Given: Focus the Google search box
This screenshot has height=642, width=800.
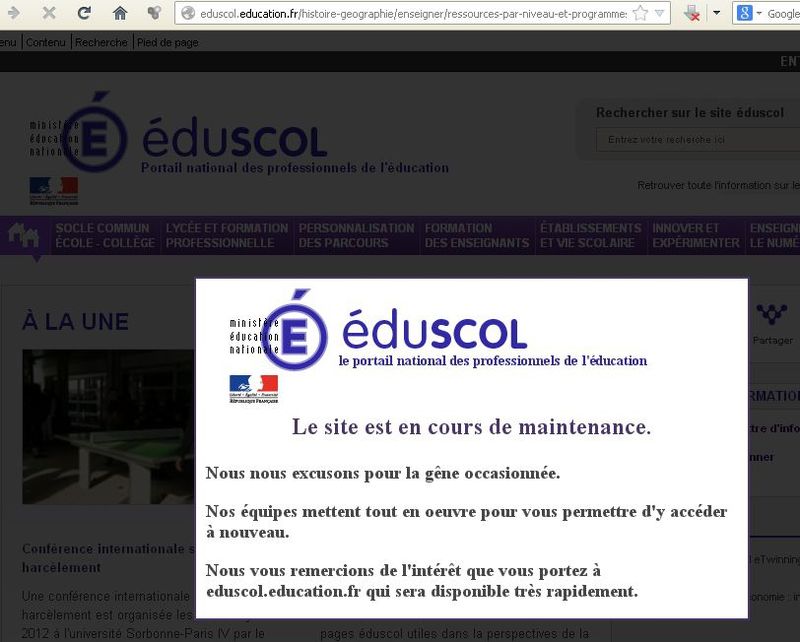Looking at the screenshot, I should point(783,14).
